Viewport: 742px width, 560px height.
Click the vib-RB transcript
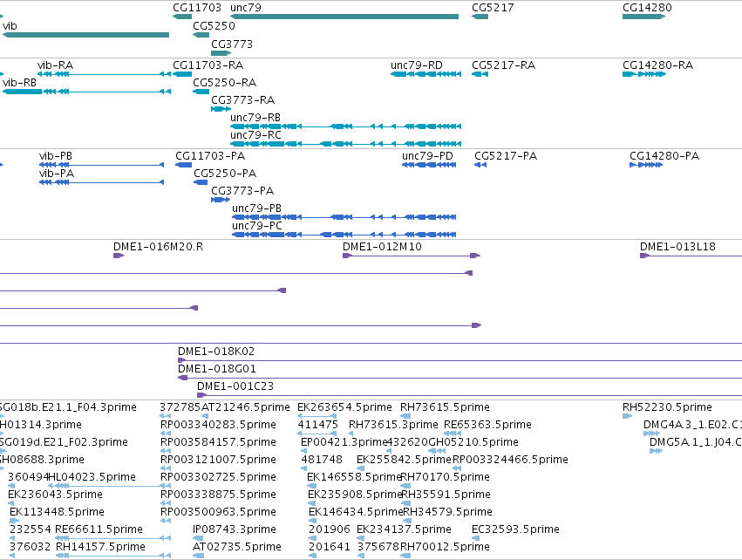[x=86, y=92]
